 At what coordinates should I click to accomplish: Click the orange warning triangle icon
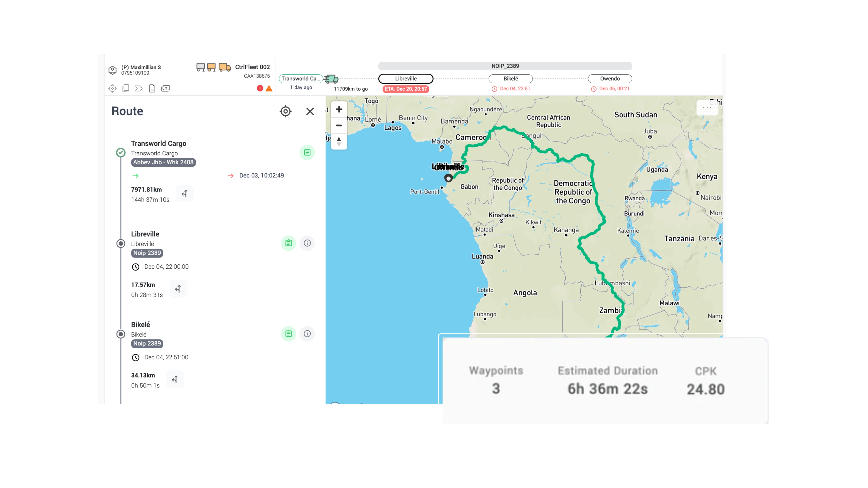269,88
